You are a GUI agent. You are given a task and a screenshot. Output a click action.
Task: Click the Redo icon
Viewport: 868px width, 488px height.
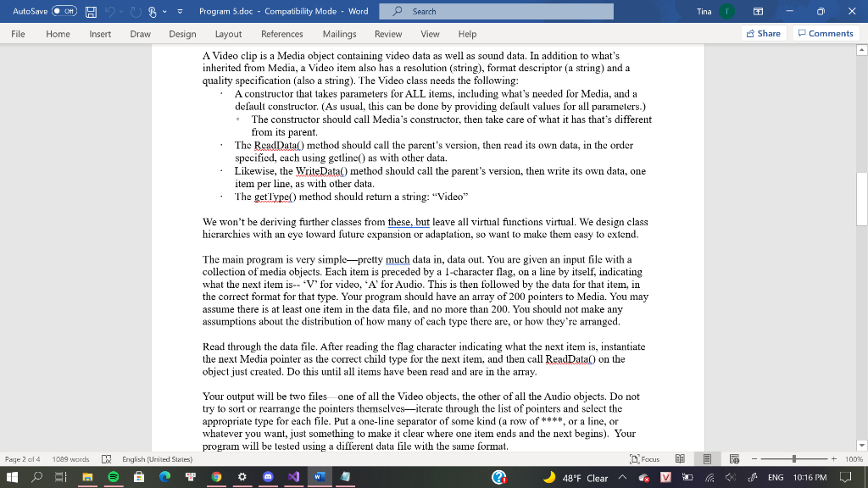[135, 12]
